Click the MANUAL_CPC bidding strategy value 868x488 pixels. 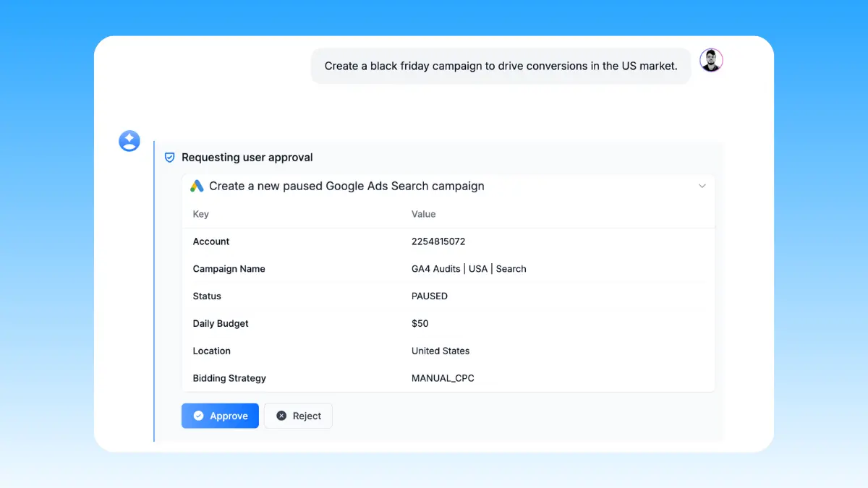pyautogui.click(x=443, y=378)
